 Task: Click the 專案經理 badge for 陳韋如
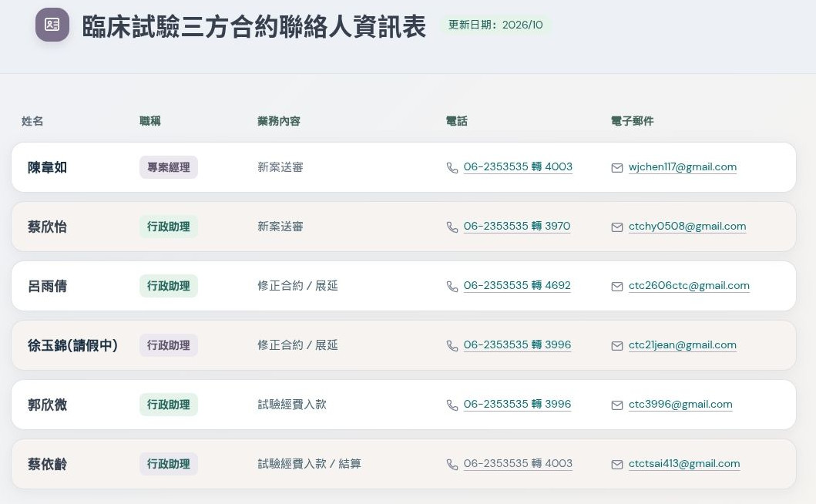[169, 167]
